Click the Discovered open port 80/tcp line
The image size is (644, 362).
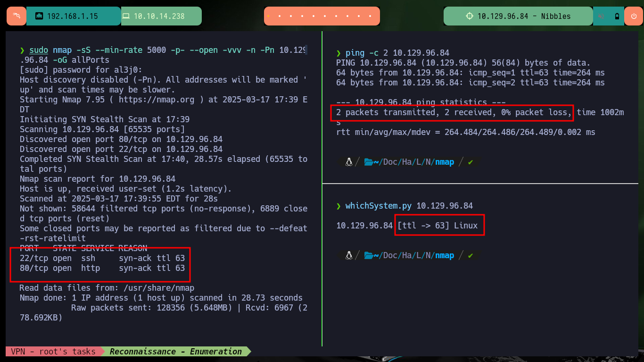(121, 139)
